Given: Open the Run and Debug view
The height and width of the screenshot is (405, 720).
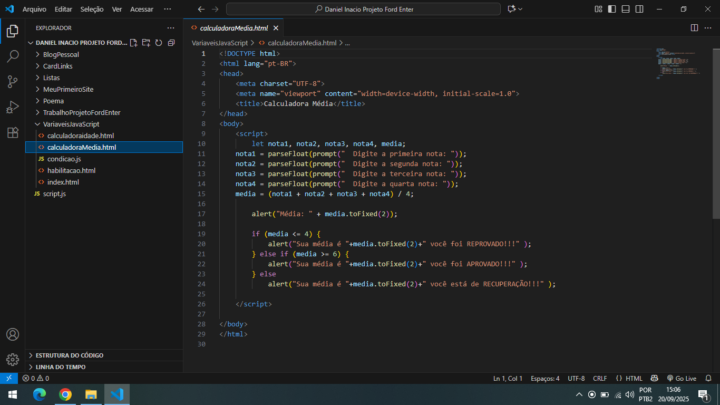Looking at the screenshot, I should (12, 107).
